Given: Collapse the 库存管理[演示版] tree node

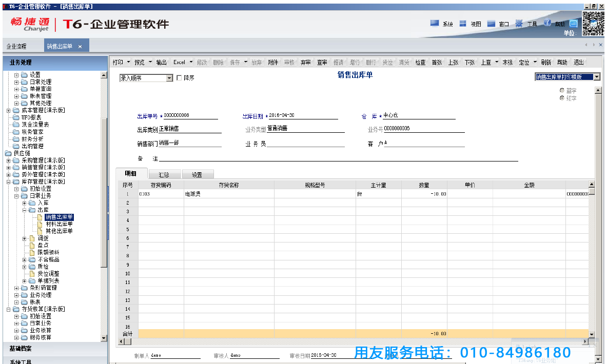Looking at the screenshot, I should pos(8,182).
